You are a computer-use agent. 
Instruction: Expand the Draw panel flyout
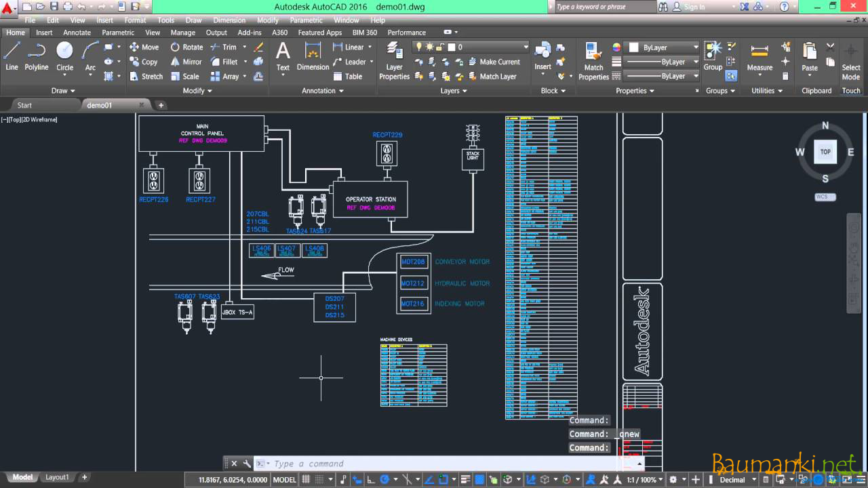63,91
